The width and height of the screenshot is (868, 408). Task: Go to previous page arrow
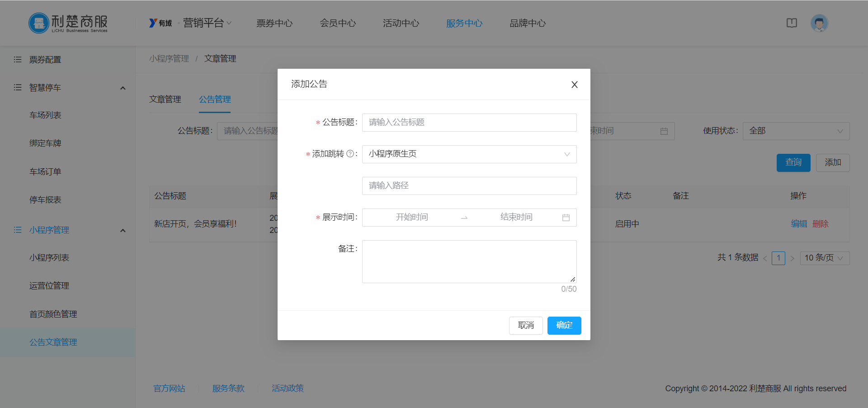(765, 258)
